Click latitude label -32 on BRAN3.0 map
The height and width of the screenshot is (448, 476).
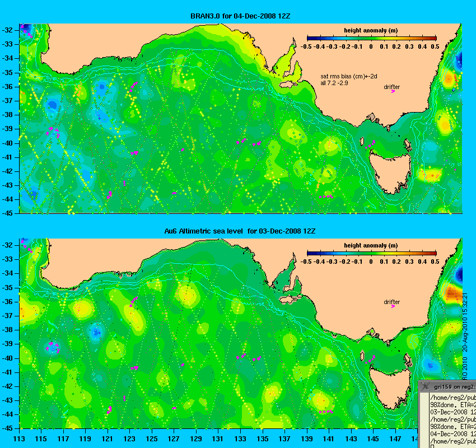pos(7,30)
